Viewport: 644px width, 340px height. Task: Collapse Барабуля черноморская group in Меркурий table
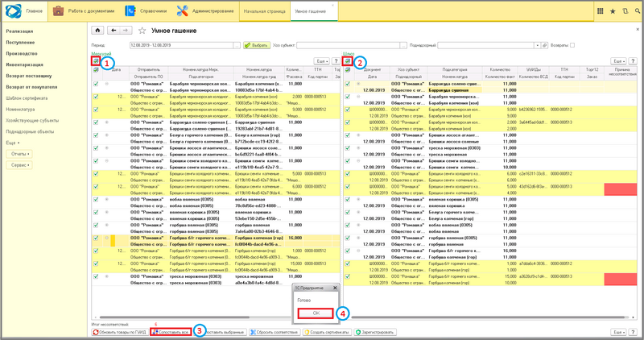coord(107,84)
